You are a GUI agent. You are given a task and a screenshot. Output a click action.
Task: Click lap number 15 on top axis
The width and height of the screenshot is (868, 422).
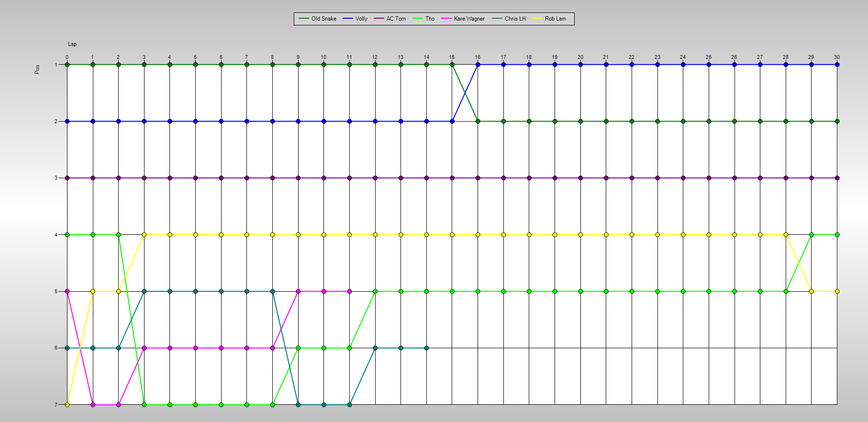[452, 57]
